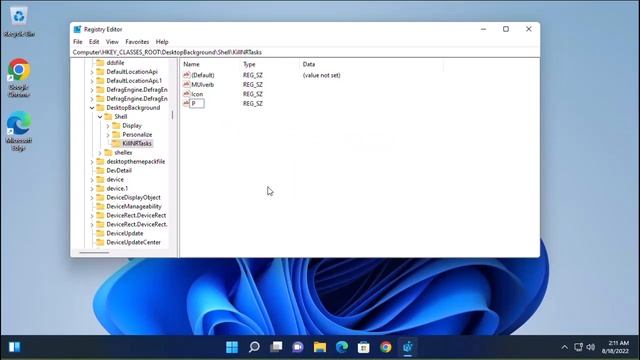Screen dimensions: 640x360
Task: Select the DeviceManageability key
Action: (x=134, y=206)
